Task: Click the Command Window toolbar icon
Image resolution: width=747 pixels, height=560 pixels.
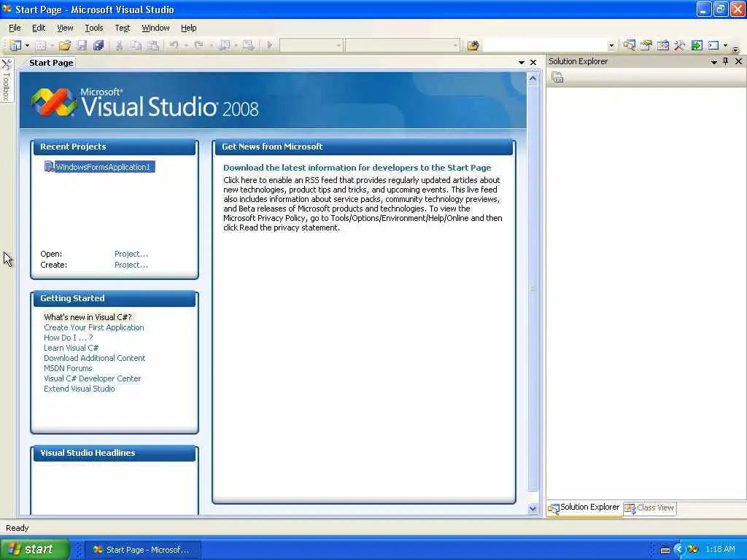Action: click(x=713, y=45)
